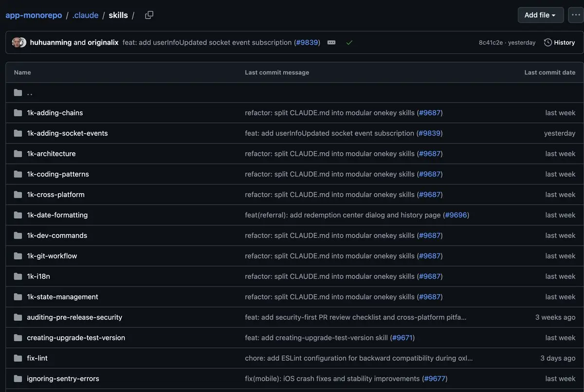Open pull request #9696 link
The image size is (584, 392).
click(456, 215)
